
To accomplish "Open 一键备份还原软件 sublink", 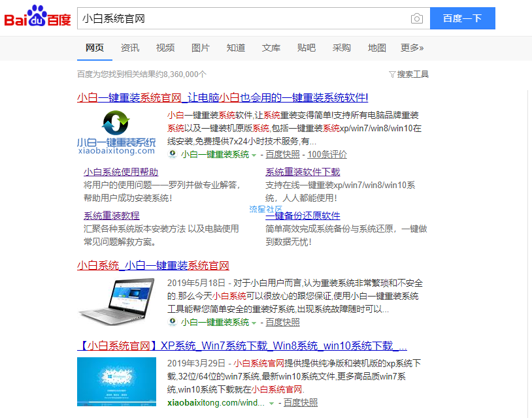I will [x=303, y=216].
